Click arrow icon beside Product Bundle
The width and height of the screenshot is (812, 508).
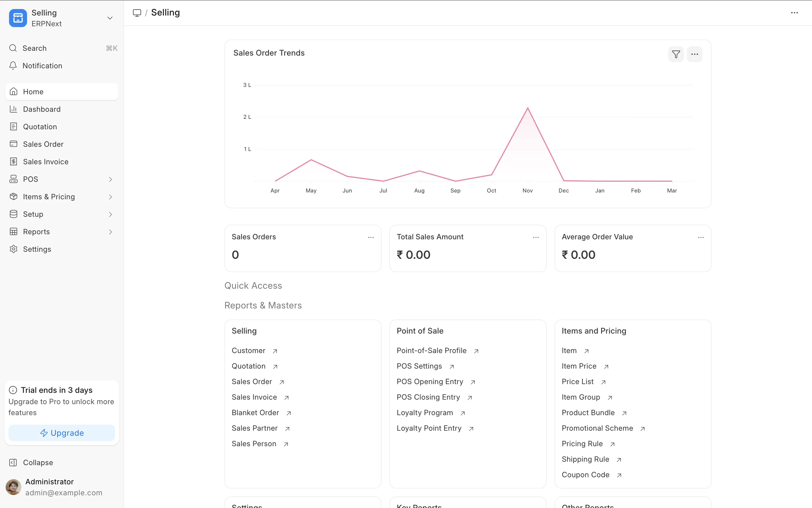point(625,413)
